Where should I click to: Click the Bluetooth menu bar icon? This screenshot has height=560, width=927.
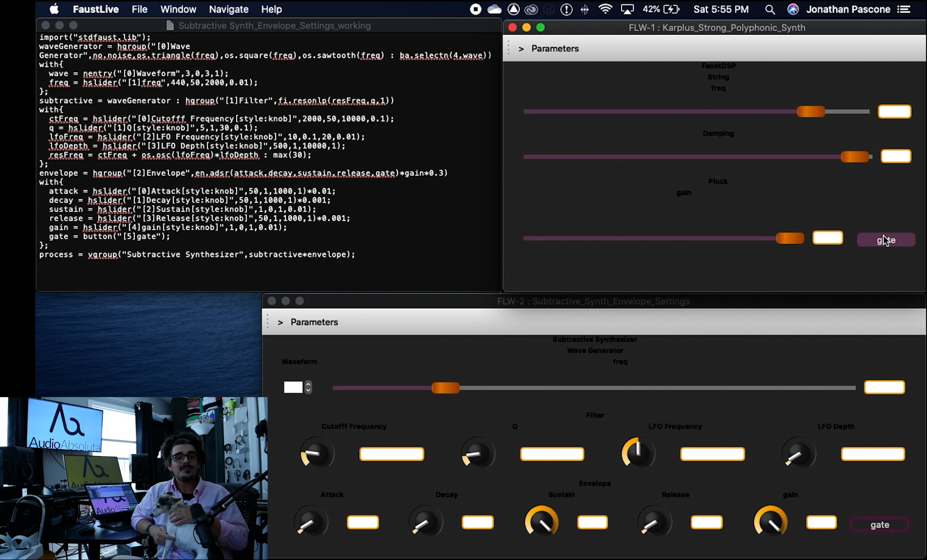coord(584,10)
